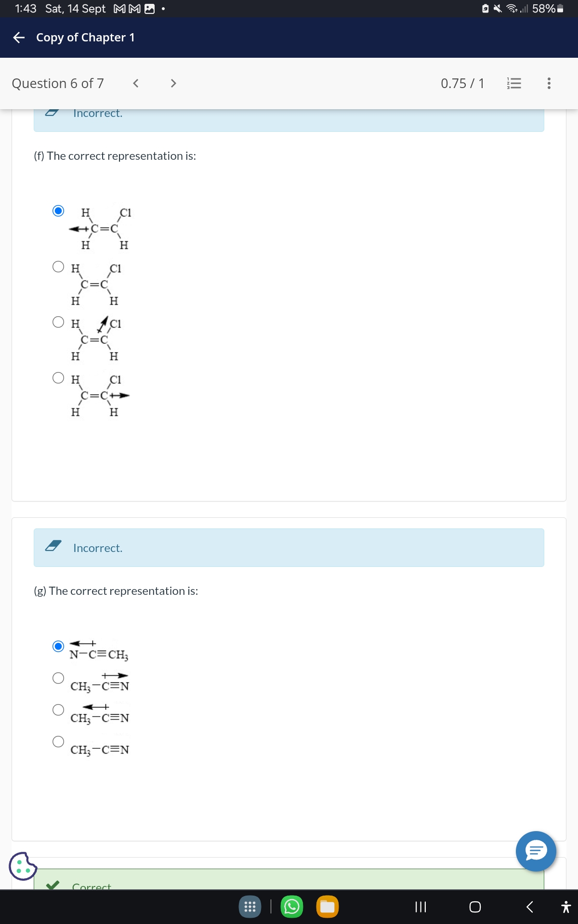Image resolution: width=578 pixels, height=924 pixels.
Task: Click the back arrow to exit Chapter 1
Action: tap(18, 38)
